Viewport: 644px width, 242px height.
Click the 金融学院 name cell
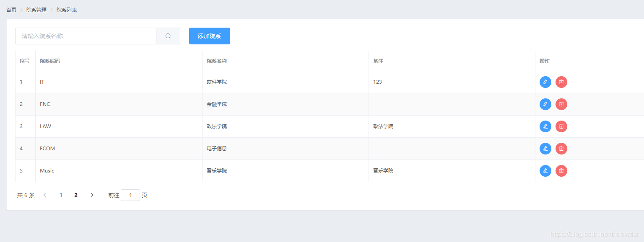coord(286,104)
